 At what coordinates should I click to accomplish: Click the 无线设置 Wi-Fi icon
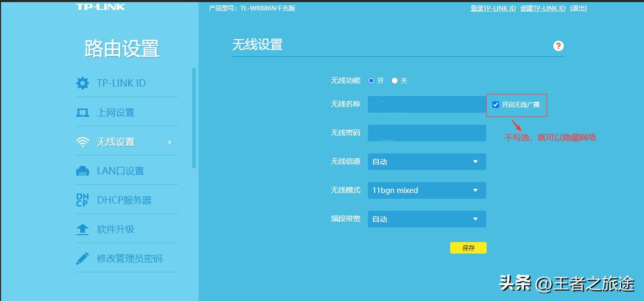[82, 141]
